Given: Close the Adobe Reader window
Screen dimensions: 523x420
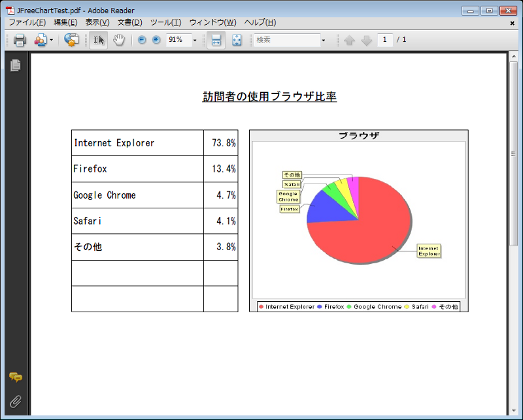Looking at the screenshot, I should [x=509, y=10].
